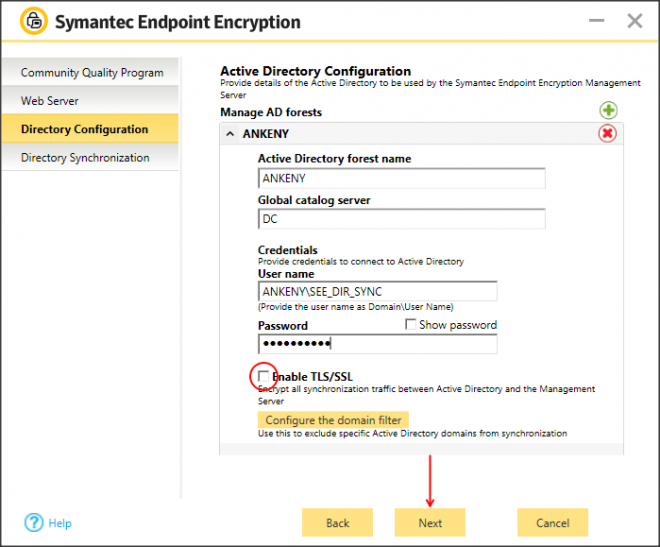This screenshot has height=547, width=660.
Task: Click the 'Enable TLS/SSL' label text
Action: 313,377
